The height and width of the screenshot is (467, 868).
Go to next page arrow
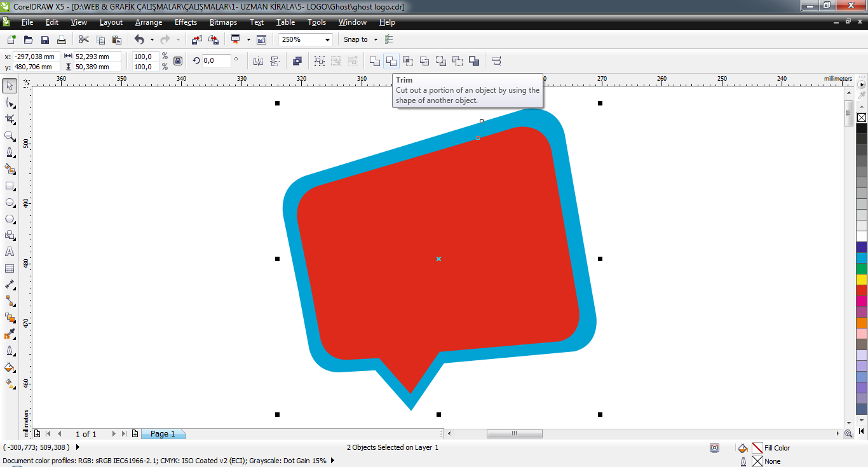(x=114, y=434)
